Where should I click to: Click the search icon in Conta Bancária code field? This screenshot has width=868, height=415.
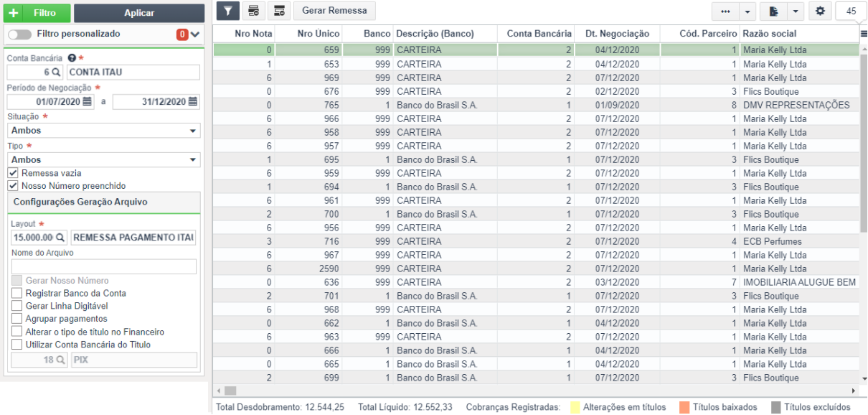click(57, 73)
